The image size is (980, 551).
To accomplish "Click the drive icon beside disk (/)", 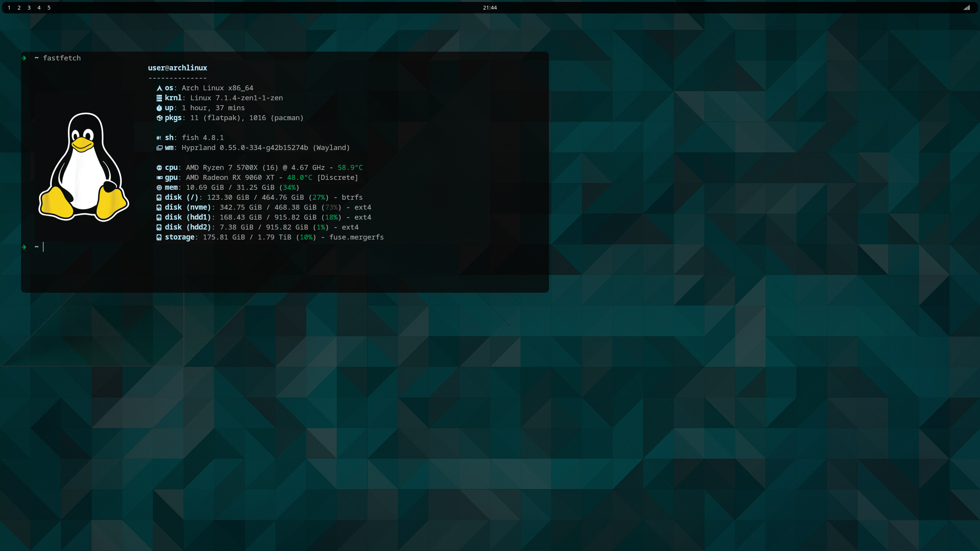I will coord(159,197).
